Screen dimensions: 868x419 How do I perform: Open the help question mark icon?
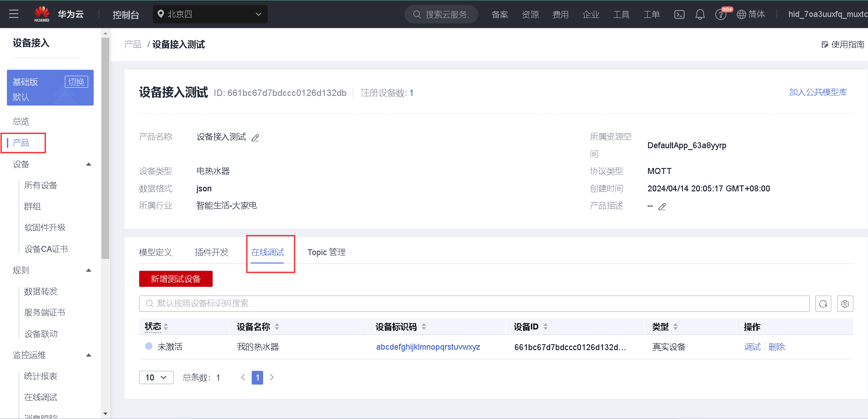tap(721, 15)
